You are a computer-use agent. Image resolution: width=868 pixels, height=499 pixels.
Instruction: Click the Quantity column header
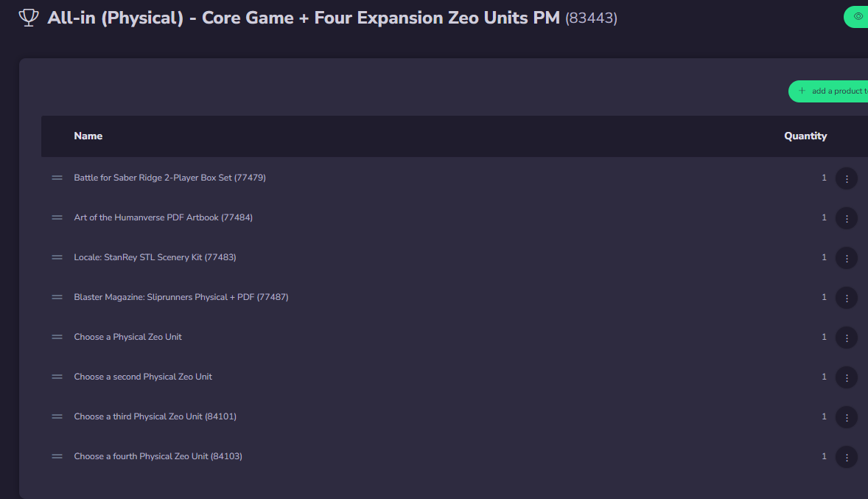(x=805, y=136)
